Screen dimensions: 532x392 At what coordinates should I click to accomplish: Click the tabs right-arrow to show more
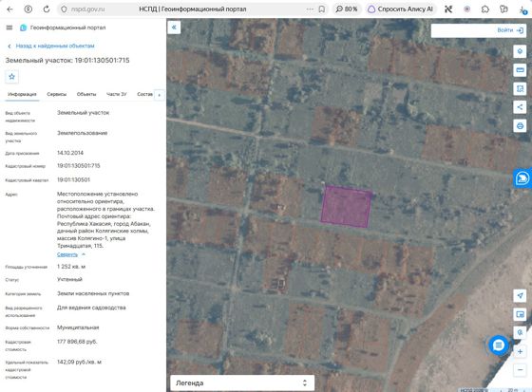point(160,95)
